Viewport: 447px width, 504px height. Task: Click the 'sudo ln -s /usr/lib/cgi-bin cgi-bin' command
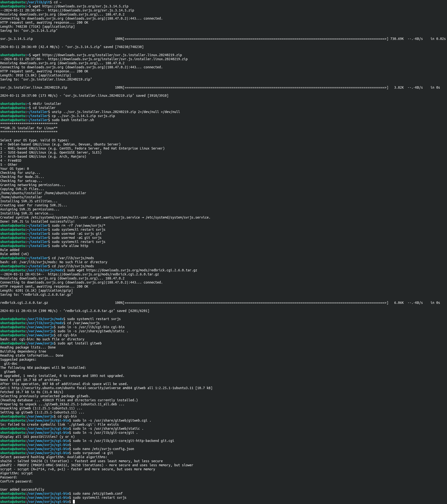tap(91, 327)
